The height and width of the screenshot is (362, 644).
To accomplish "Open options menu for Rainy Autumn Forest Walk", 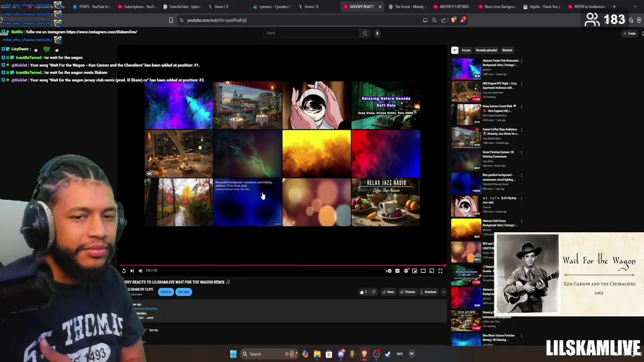I will (521, 107).
